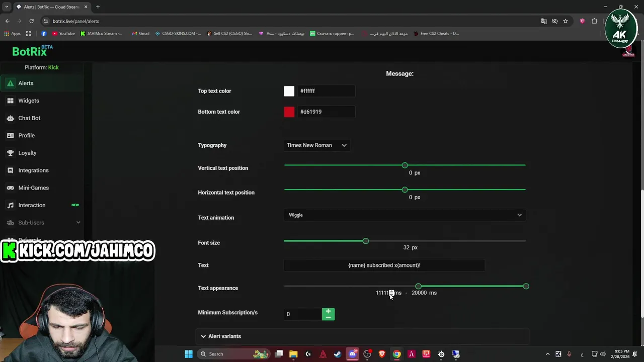644x362 pixels.
Task: Click the Font size slider handle
Action: click(366, 241)
